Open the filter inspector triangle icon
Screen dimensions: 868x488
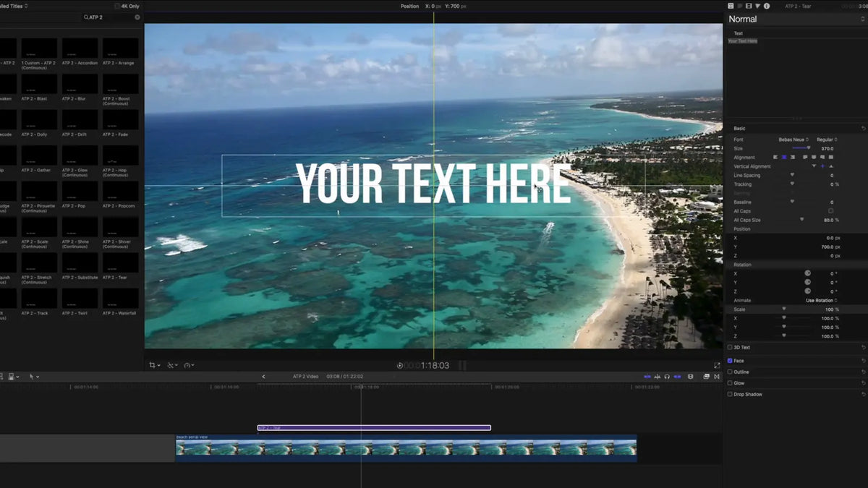757,6
